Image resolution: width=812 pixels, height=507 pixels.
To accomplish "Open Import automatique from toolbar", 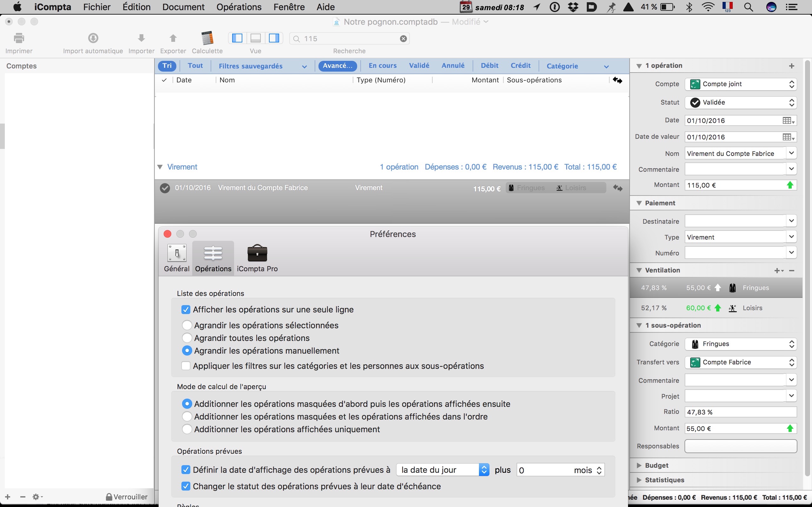I will (x=93, y=38).
